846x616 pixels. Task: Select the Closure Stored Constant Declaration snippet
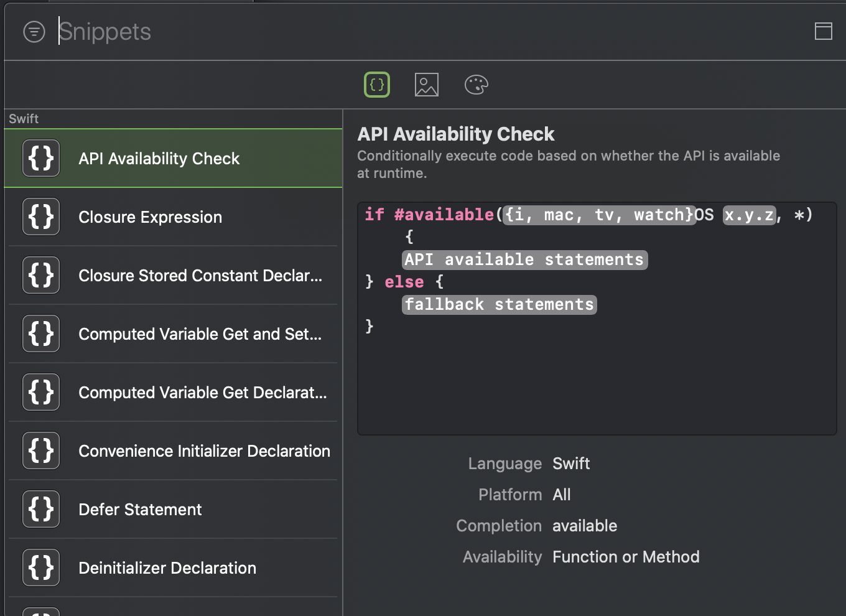pos(200,276)
